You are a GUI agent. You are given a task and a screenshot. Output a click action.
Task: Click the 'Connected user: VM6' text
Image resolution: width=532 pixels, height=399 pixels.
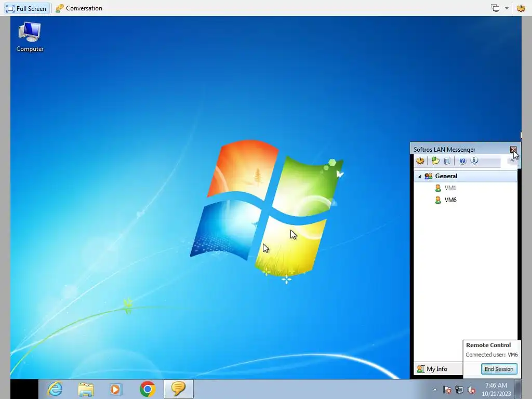pyautogui.click(x=491, y=354)
